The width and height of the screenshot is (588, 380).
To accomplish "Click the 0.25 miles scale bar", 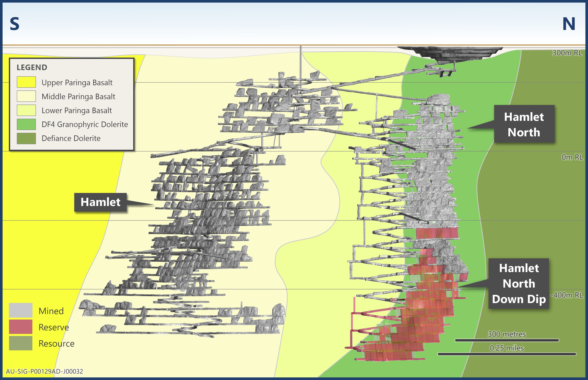I will tap(507, 354).
